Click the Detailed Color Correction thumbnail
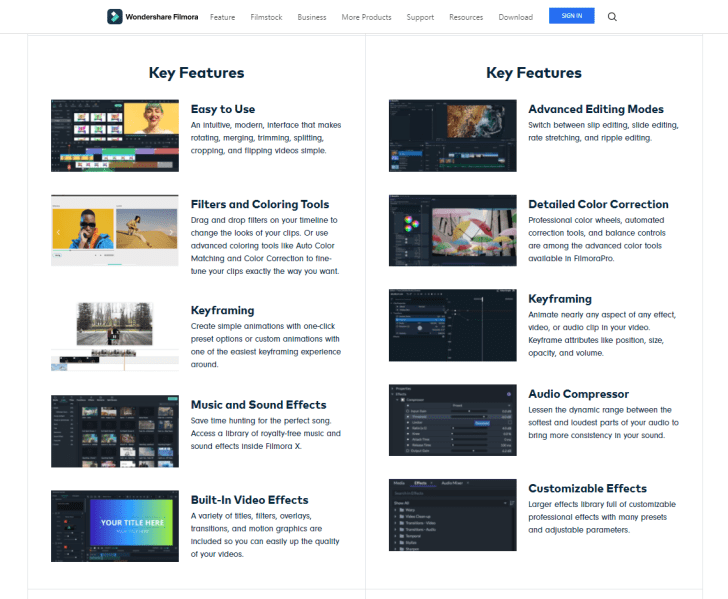The image size is (728, 599). click(452, 230)
